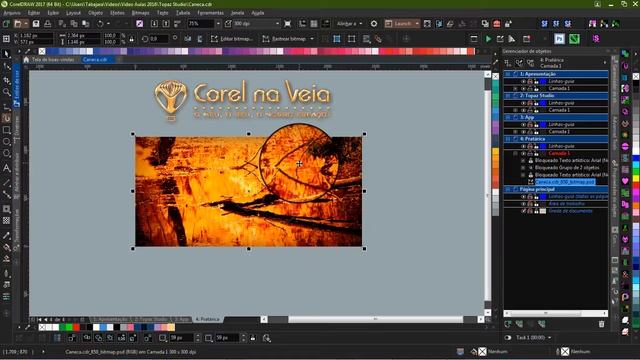Click the Save floppy-disk icon
This screenshot has height=360, width=640.
(36, 24)
